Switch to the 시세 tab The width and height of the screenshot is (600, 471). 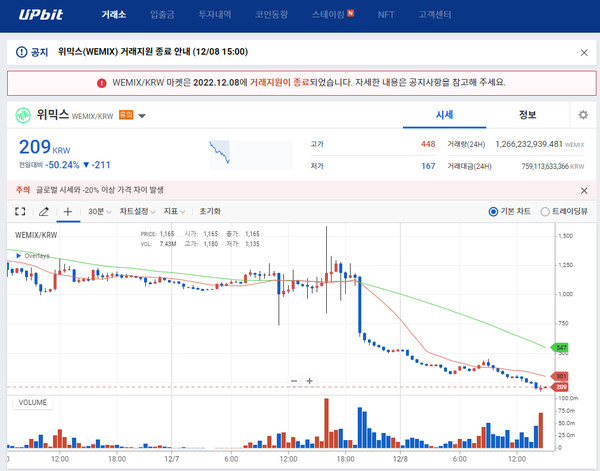coord(445,115)
